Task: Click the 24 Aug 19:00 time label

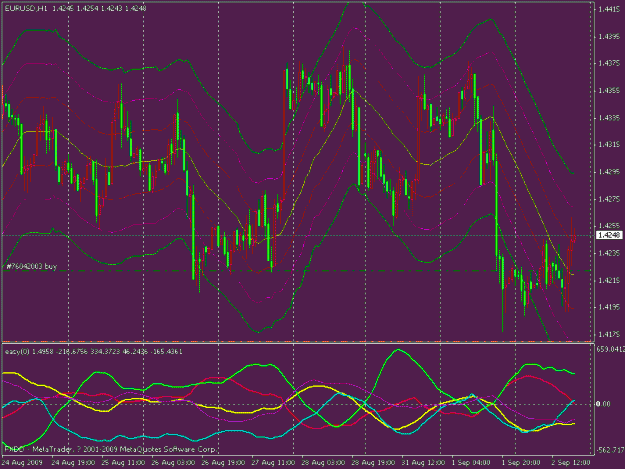Action: (x=73, y=463)
